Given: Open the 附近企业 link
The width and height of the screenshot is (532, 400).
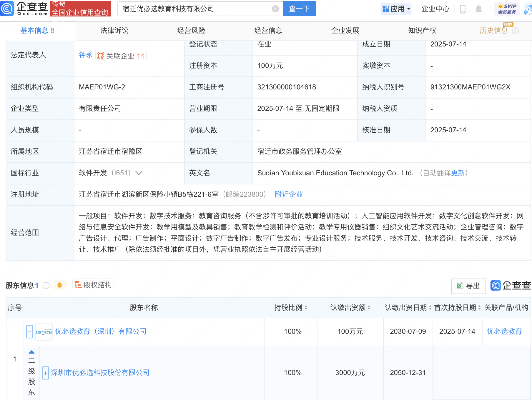Looking at the screenshot, I should click(x=289, y=194).
